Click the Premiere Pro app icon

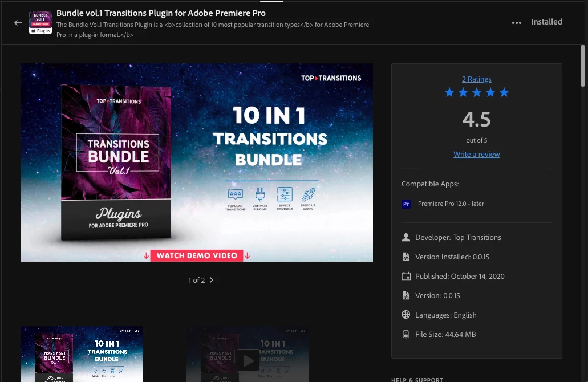pyautogui.click(x=405, y=204)
